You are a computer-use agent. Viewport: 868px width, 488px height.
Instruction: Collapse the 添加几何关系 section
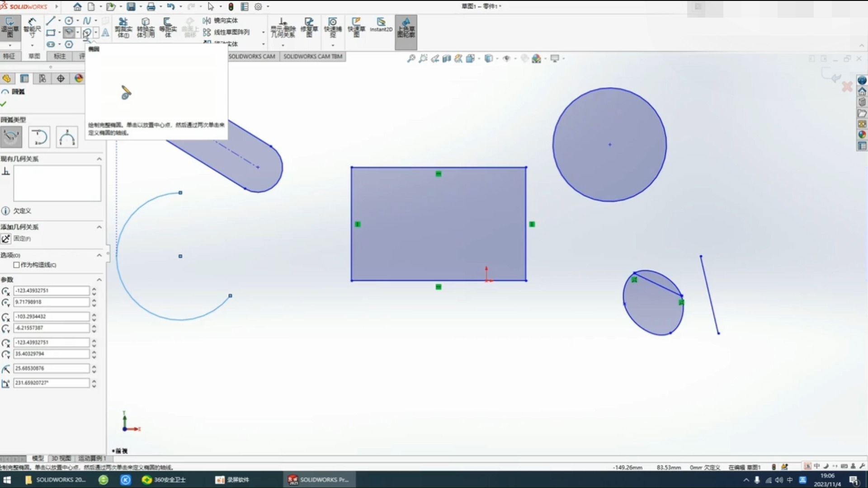coord(99,227)
